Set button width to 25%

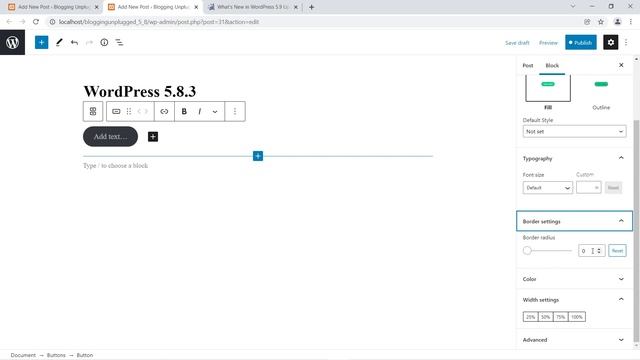coord(530,317)
